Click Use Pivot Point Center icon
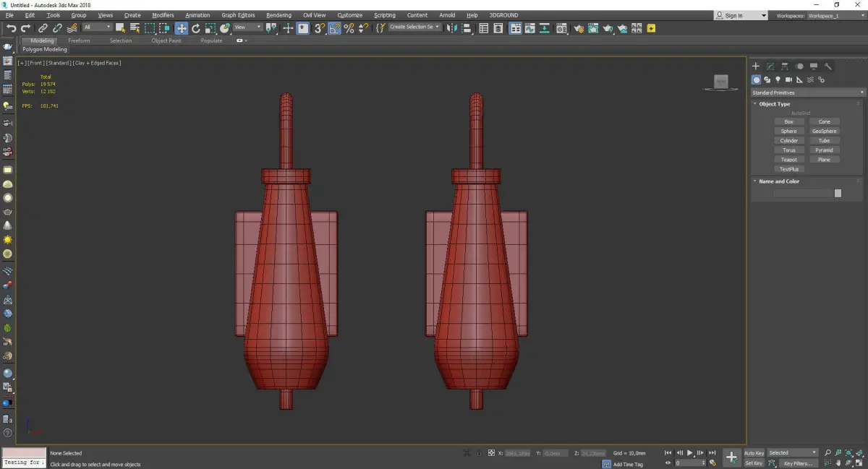This screenshot has width=868, height=469. [x=271, y=28]
